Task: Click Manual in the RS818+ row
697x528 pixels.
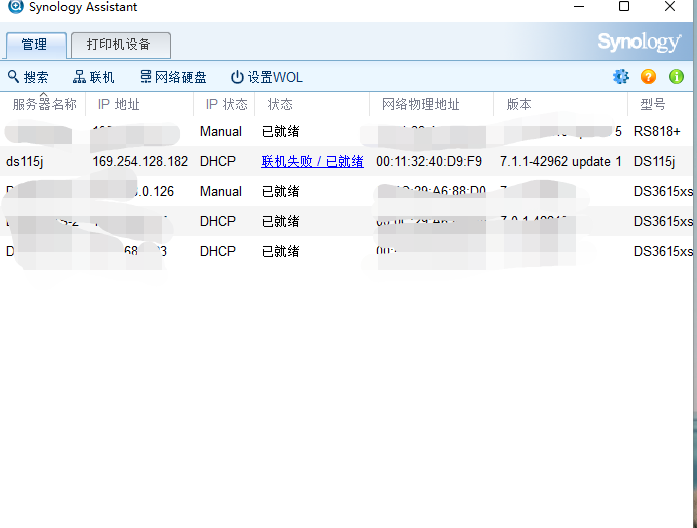Action: (x=220, y=132)
